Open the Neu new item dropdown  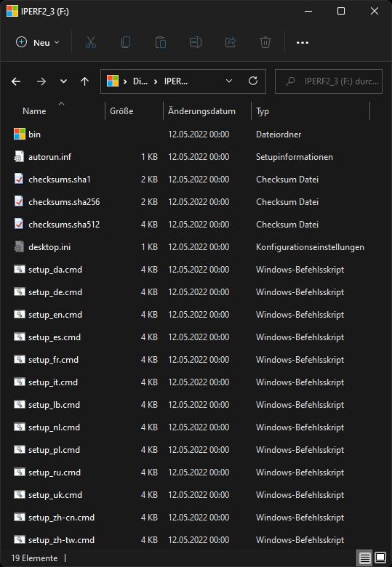click(38, 43)
